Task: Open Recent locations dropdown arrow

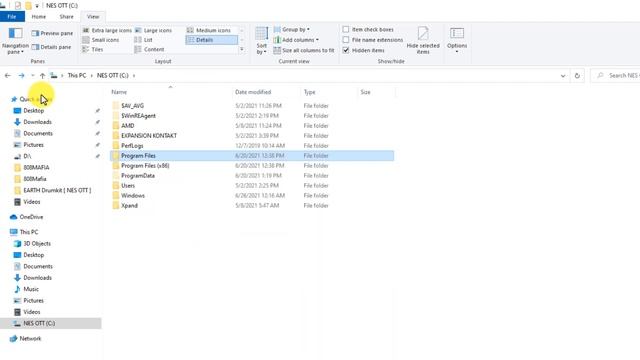Action: [33, 76]
